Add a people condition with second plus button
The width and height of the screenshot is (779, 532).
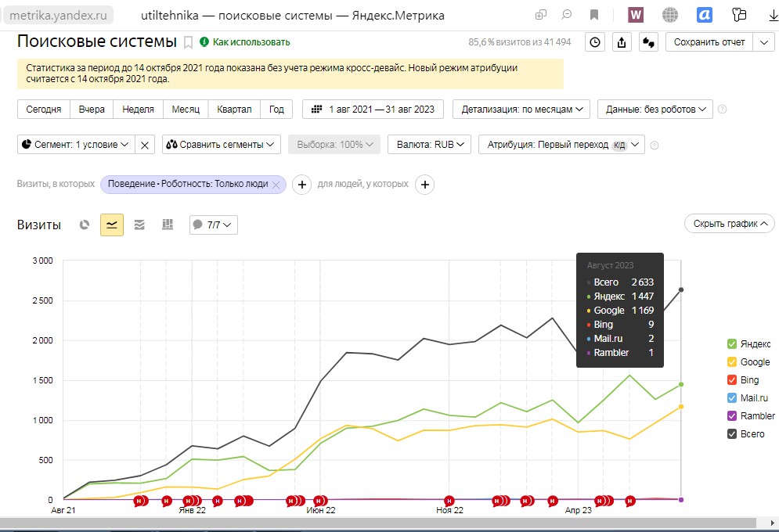pos(425,185)
